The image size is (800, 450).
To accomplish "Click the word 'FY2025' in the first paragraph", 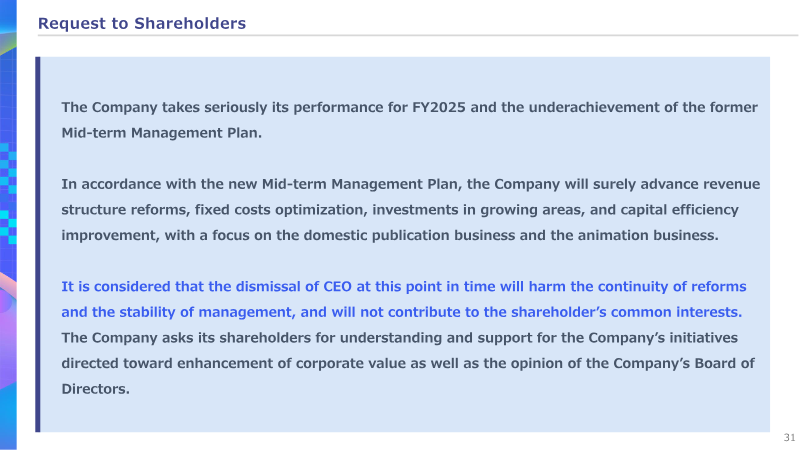I will click(x=439, y=107).
